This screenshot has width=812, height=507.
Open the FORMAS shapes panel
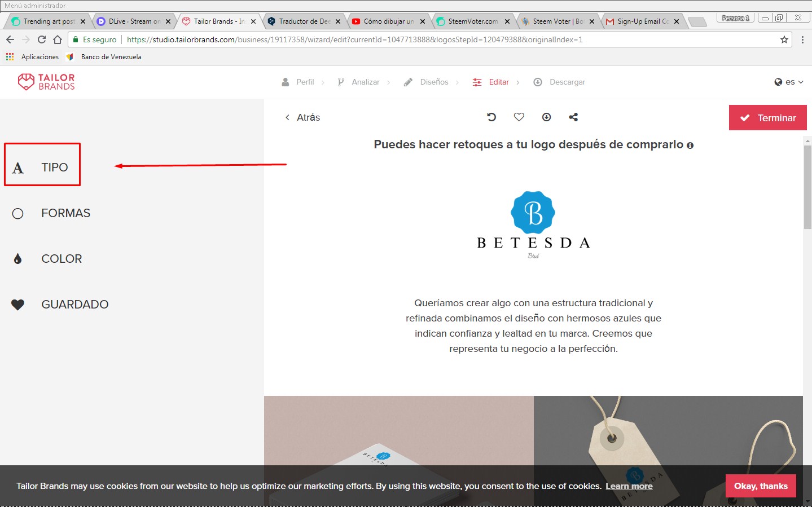[51, 213]
